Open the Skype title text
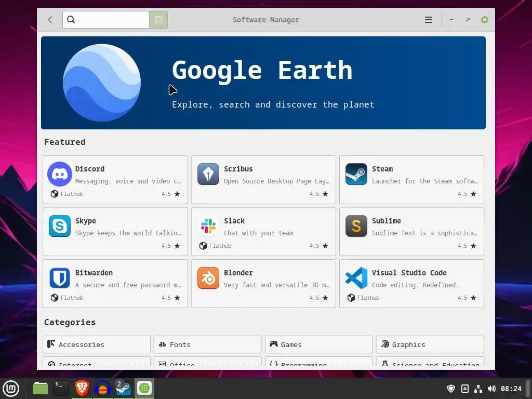The image size is (532, 399). click(86, 221)
